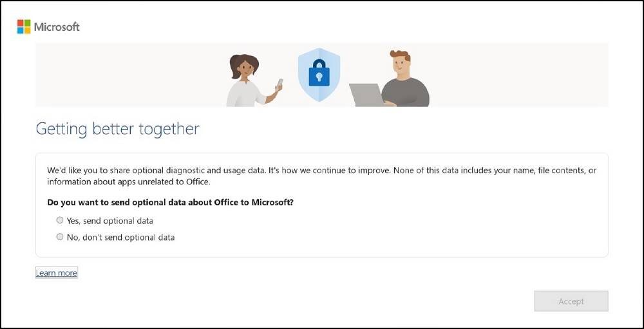Select the 'Yes, send optional data' radio button
This screenshot has height=329, width=644.
click(60, 220)
